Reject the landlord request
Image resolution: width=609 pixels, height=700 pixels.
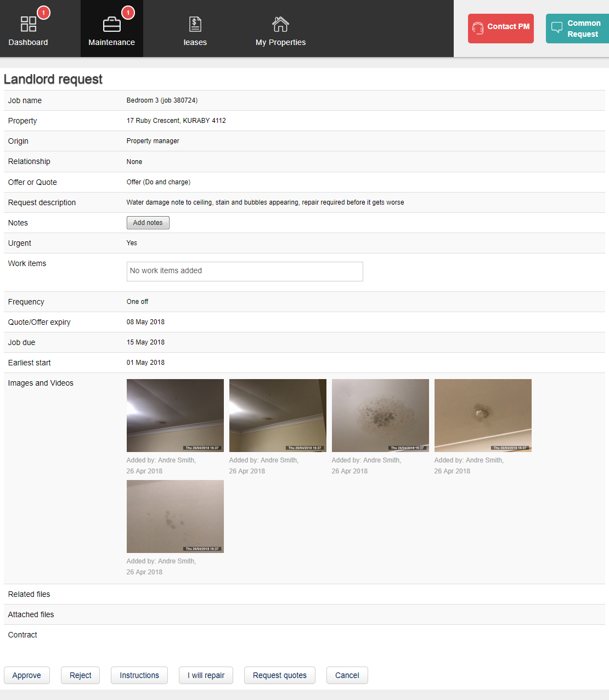81,675
